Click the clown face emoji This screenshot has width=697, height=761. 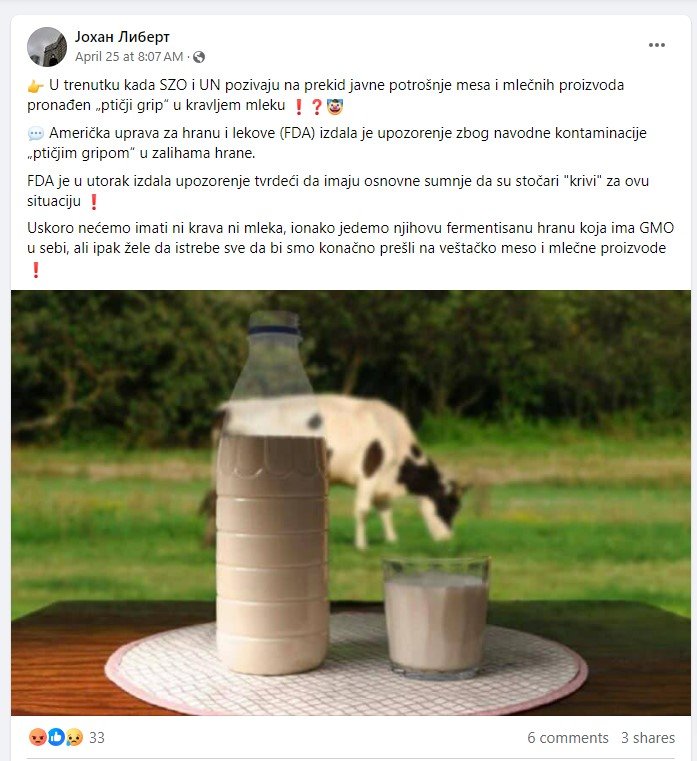point(335,106)
